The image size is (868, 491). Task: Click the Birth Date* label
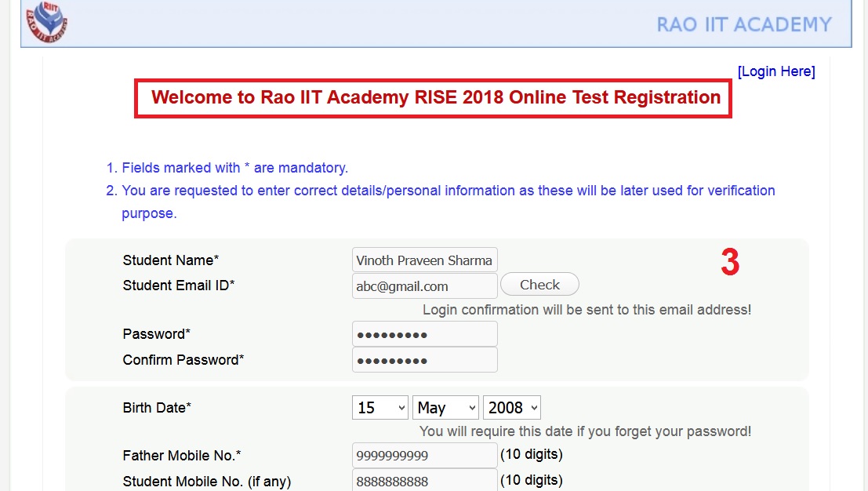(157, 408)
